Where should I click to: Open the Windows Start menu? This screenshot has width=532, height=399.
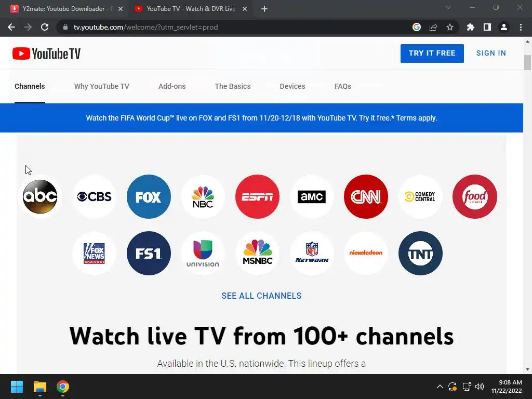point(17,387)
